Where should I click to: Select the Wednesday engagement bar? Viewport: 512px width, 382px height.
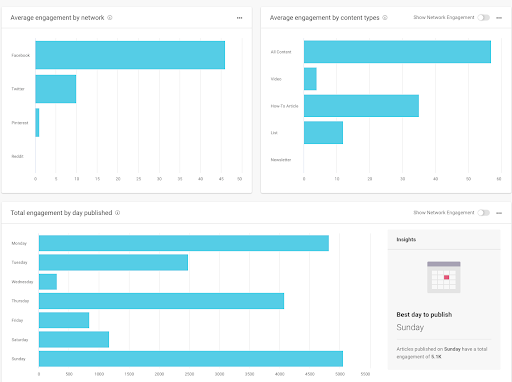click(48, 282)
